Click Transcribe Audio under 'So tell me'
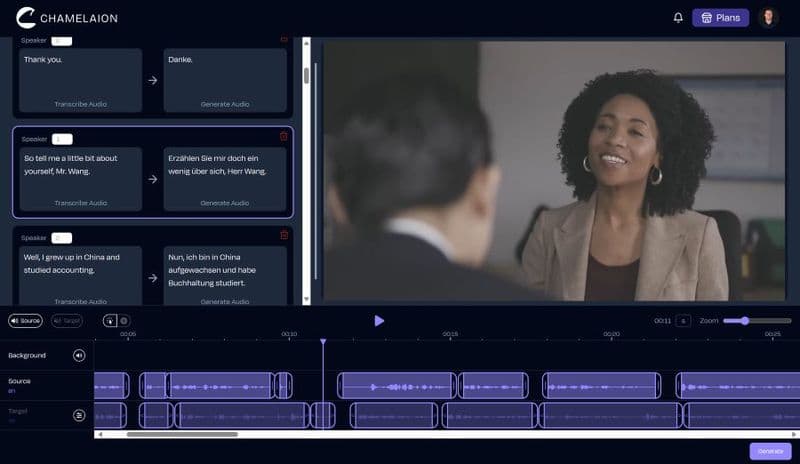This screenshot has width=800, height=464. point(80,202)
